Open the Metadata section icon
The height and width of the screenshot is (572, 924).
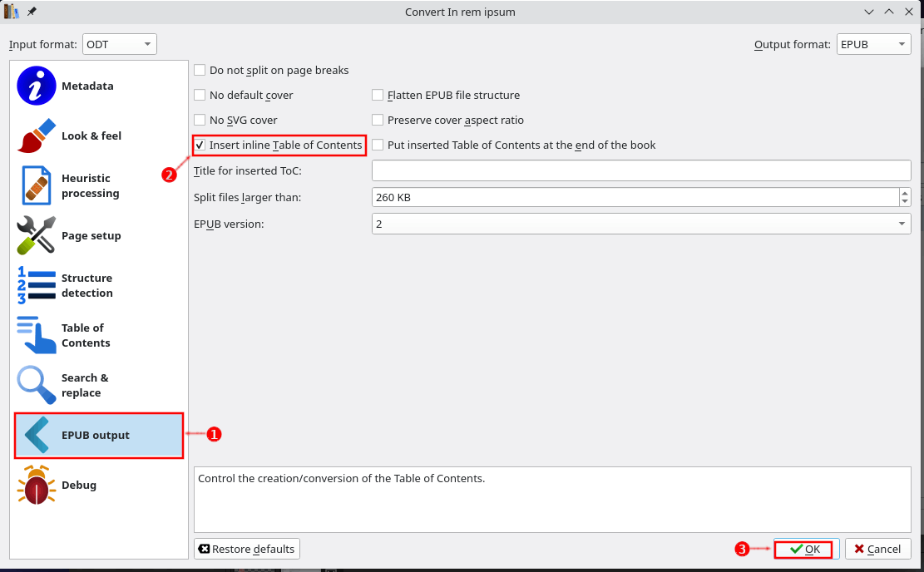click(36, 86)
